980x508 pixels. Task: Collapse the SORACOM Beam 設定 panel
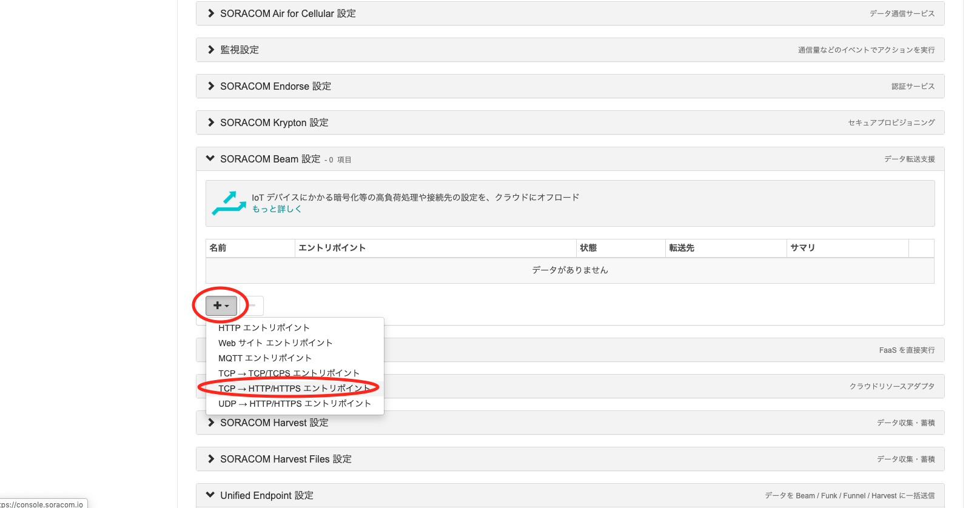point(570,159)
